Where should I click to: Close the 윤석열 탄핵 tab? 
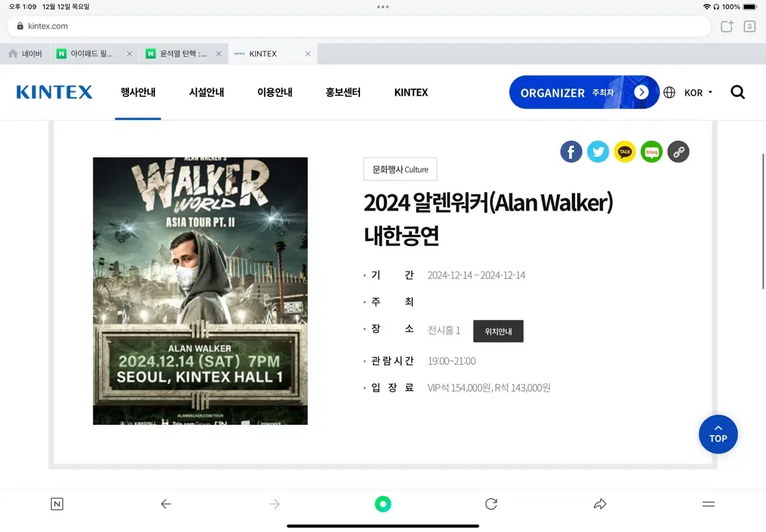pos(218,54)
